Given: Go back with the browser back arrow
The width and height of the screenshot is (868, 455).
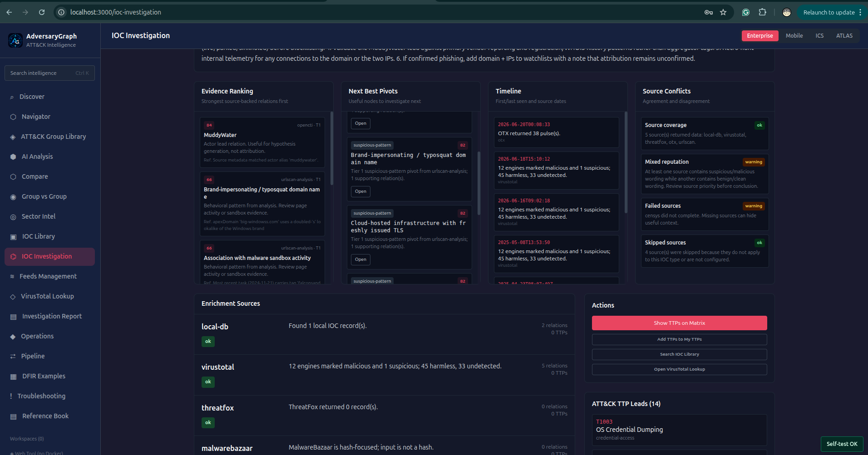Looking at the screenshot, I should pos(9,12).
